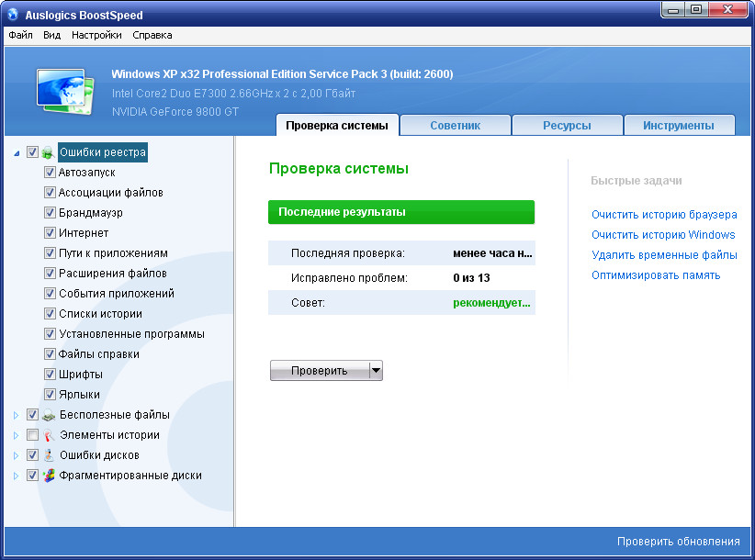Toggle the Брандмауэр checkbox
Image resolution: width=755 pixels, height=560 pixels.
(x=50, y=213)
